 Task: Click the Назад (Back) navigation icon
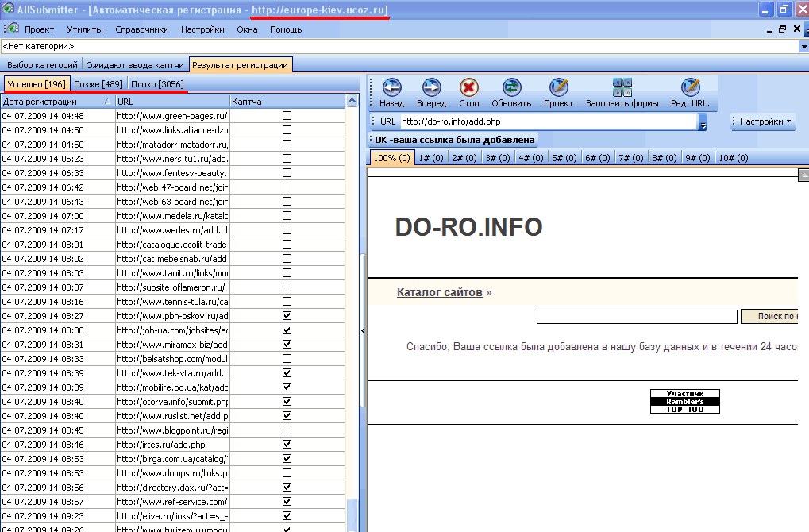pyautogui.click(x=391, y=87)
